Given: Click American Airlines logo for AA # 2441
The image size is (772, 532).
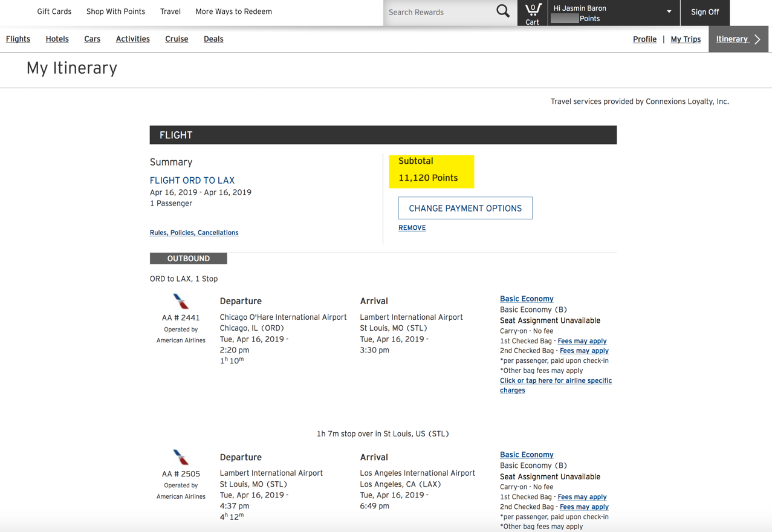Looking at the screenshot, I should [x=181, y=301].
